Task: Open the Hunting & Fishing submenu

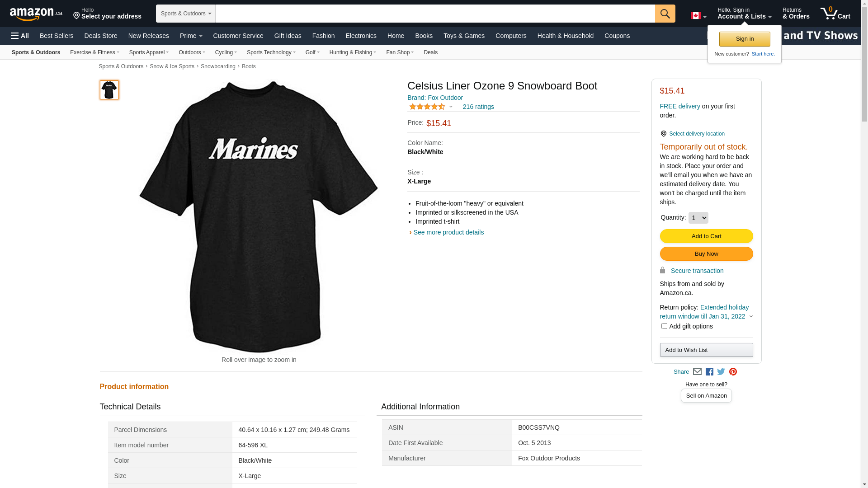Action: pyautogui.click(x=353, y=52)
